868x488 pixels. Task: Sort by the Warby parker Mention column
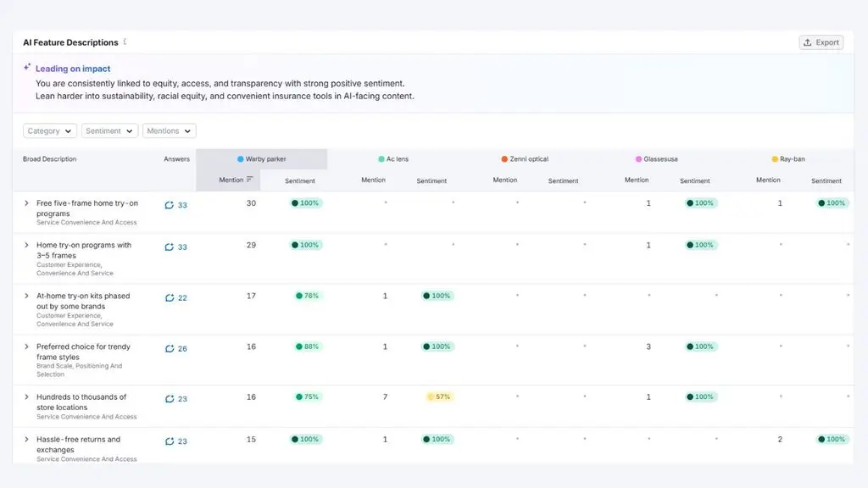(236, 180)
